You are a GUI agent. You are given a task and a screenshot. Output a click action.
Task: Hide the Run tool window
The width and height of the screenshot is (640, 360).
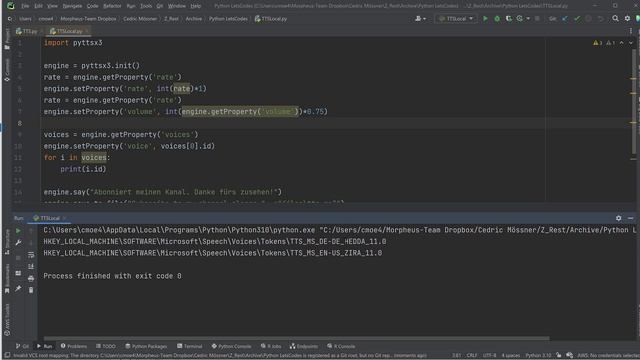[x=631, y=218]
